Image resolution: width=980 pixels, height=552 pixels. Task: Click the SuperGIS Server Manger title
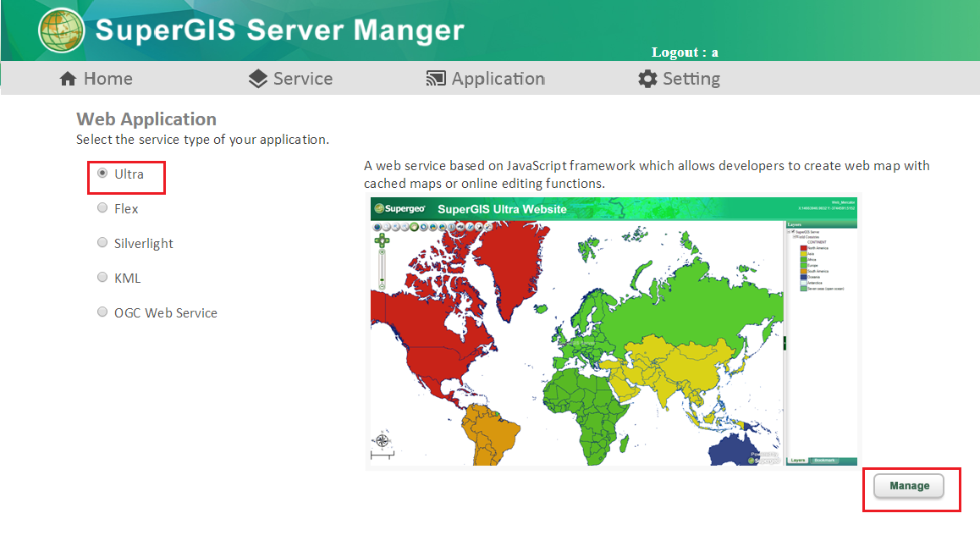tap(279, 30)
